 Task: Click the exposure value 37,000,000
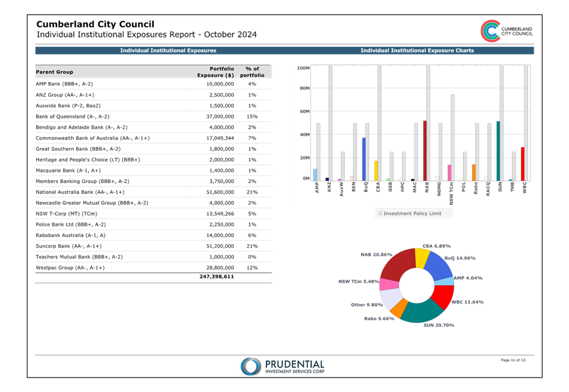[x=220, y=116]
